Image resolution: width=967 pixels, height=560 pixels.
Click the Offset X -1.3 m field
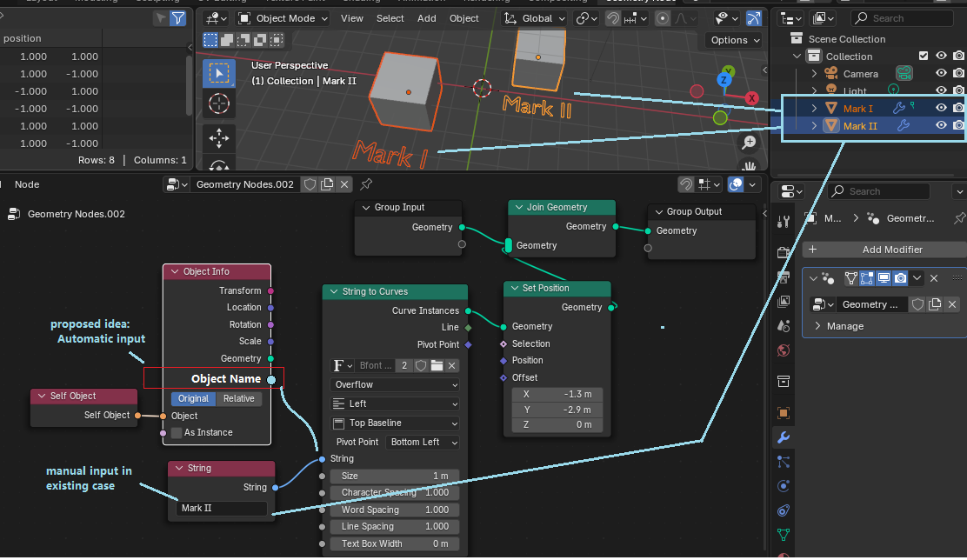557,394
